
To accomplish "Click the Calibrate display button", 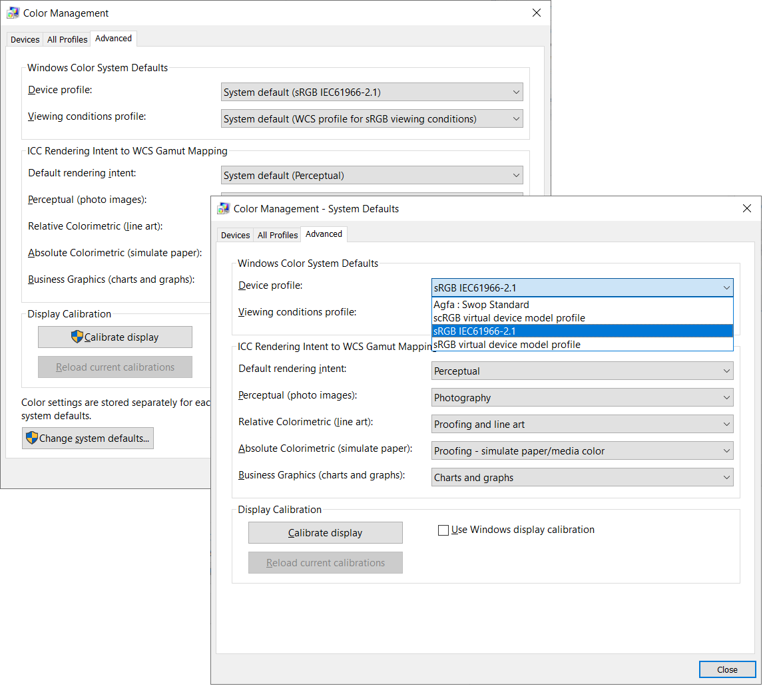I will (x=325, y=532).
